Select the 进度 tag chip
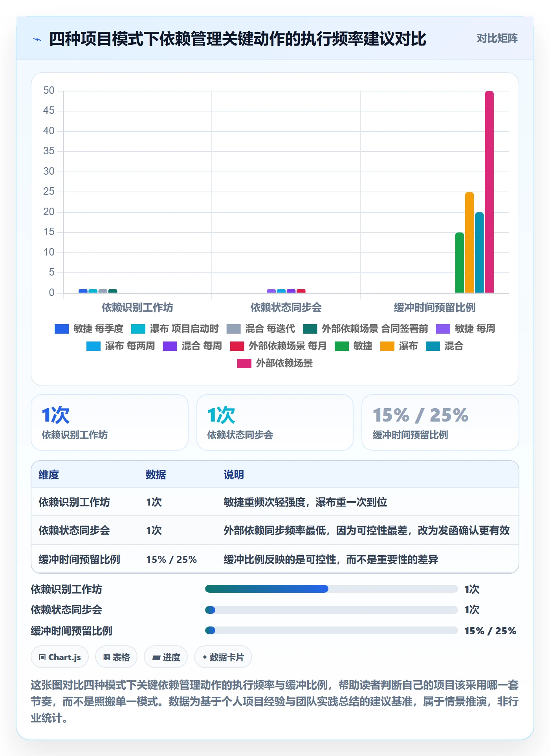Image resolution: width=550 pixels, height=756 pixels. (x=166, y=657)
